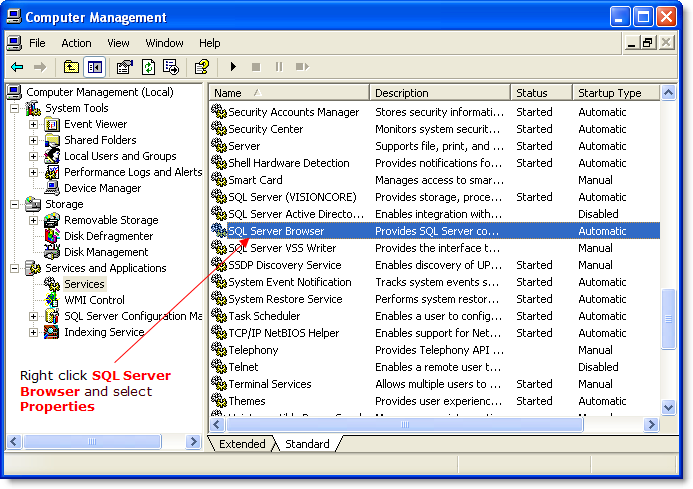
Task: Start the service with the play button
Action: coord(233,67)
